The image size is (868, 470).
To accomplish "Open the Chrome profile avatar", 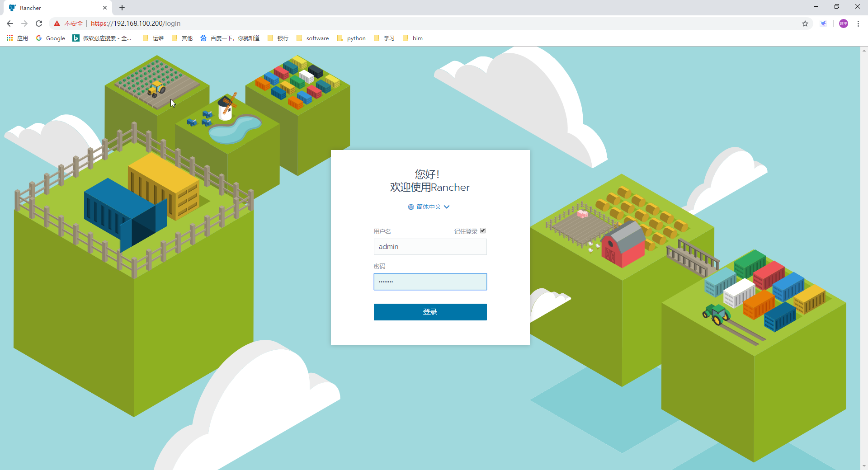I will tap(844, 23).
